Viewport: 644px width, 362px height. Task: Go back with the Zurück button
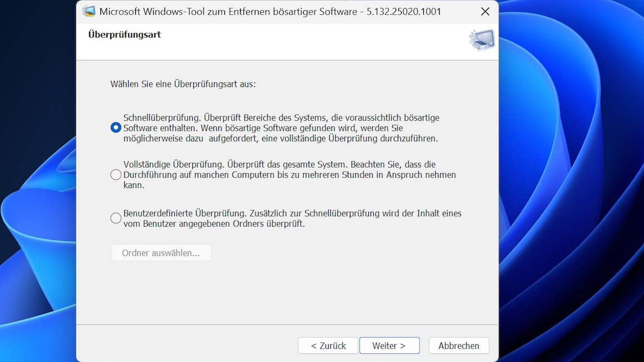tap(328, 346)
